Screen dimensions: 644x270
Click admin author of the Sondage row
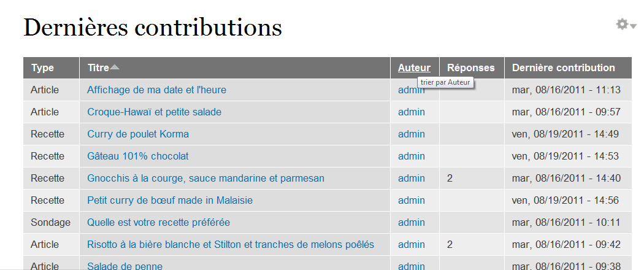point(411,223)
